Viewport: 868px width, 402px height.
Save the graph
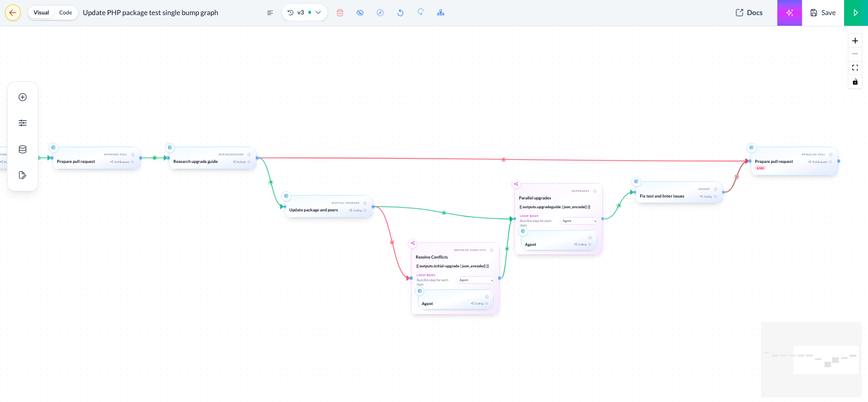tap(823, 13)
